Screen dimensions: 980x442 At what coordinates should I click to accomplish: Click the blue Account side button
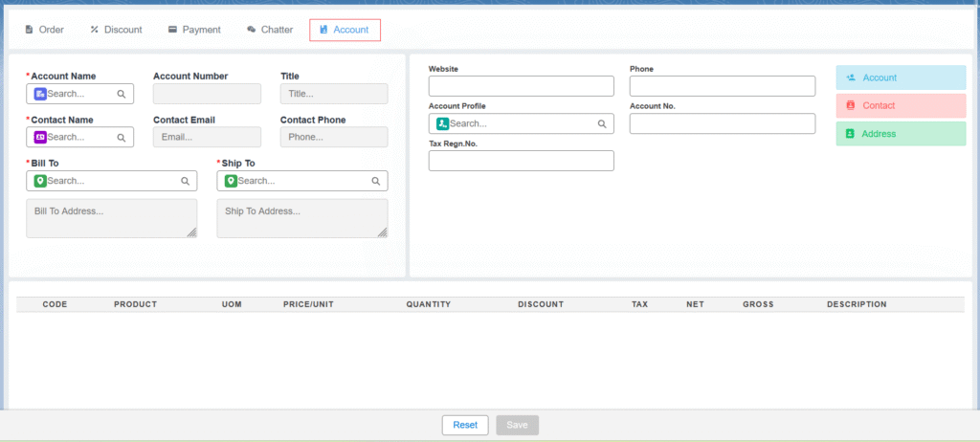(x=901, y=77)
